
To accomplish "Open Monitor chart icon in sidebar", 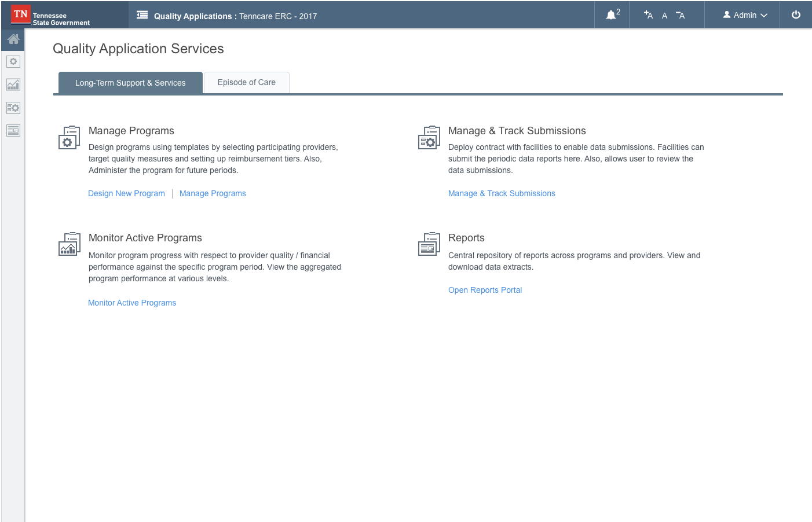I will pyautogui.click(x=13, y=84).
